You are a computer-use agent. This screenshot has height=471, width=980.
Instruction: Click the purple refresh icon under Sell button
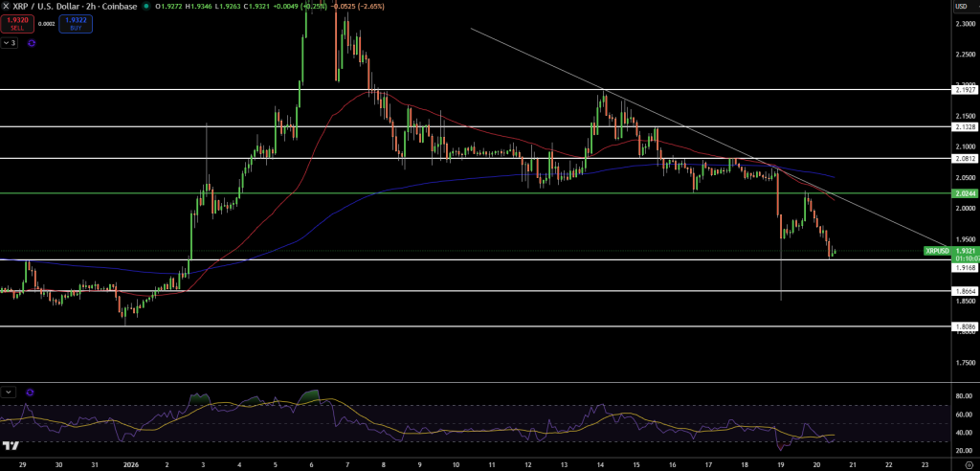32,42
